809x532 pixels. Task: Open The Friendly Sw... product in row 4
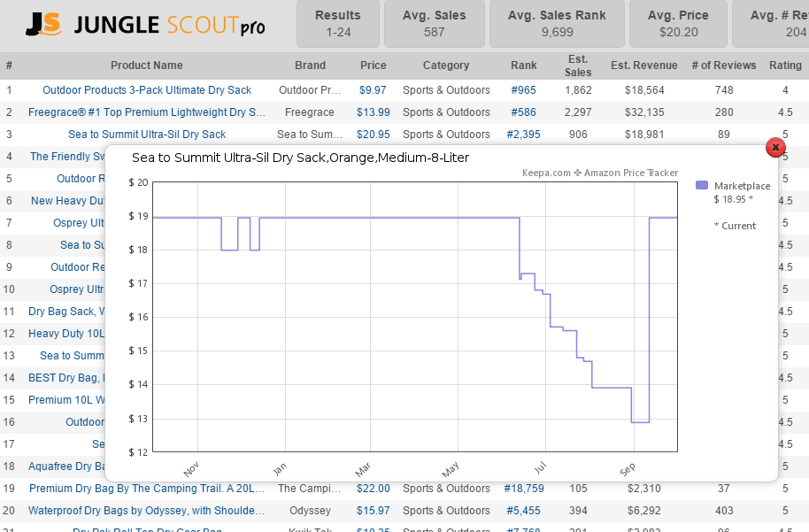pos(67,157)
